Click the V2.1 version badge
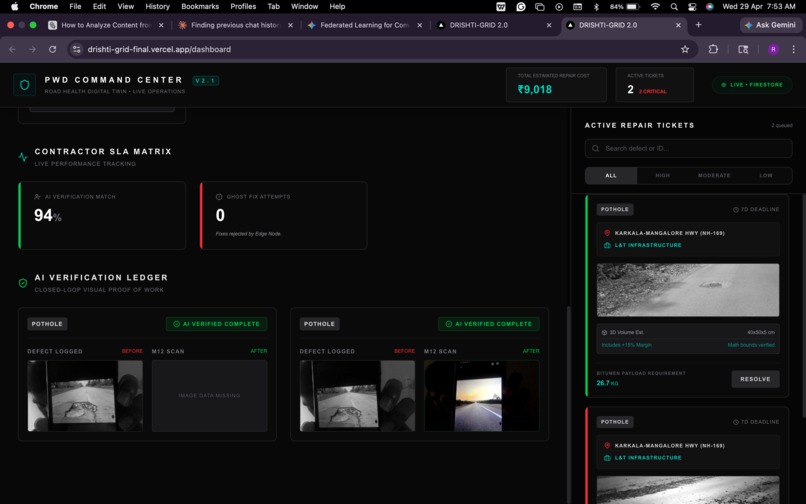 click(206, 81)
